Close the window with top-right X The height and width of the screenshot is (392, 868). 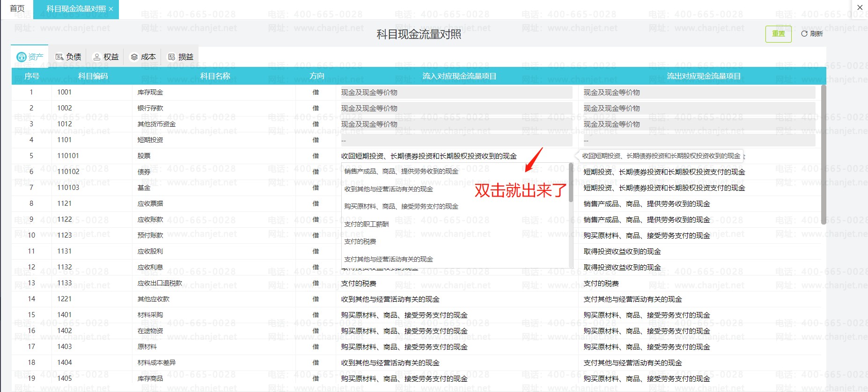coord(860,7)
